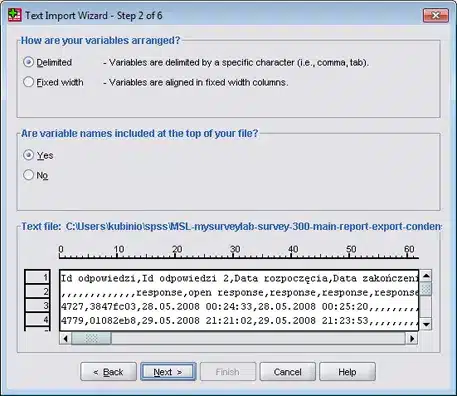Viewport: 457px width, 396px height.
Task: Click preview line starting '4779,01082eb8'
Action: point(239,320)
